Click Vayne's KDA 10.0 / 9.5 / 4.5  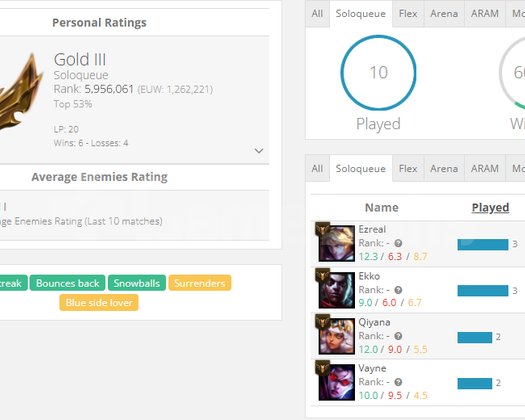pyautogui.click(x=393, y=396)
